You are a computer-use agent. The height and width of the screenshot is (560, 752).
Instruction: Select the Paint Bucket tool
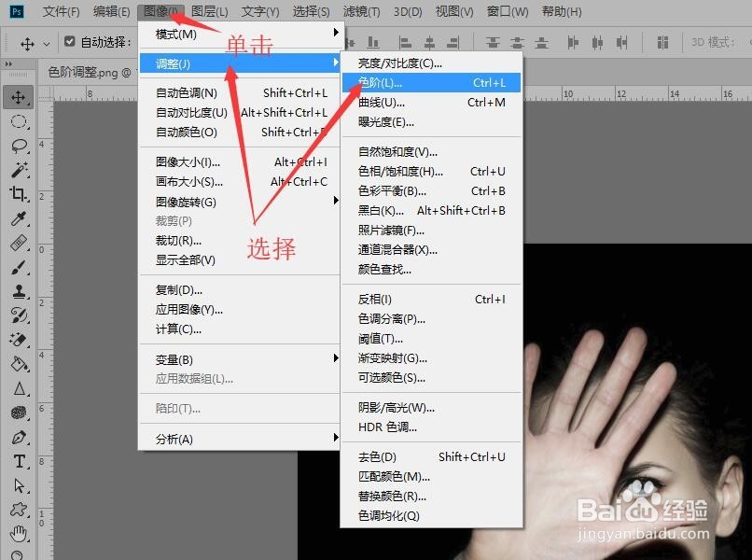click(x=19, y=364)
